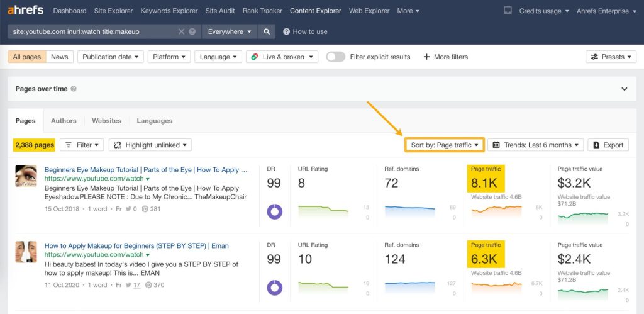Open the Presets dropdown

611,57
